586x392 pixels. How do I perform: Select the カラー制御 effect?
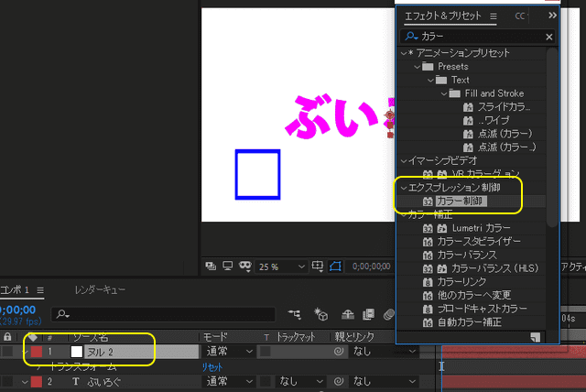pos(460,201)
